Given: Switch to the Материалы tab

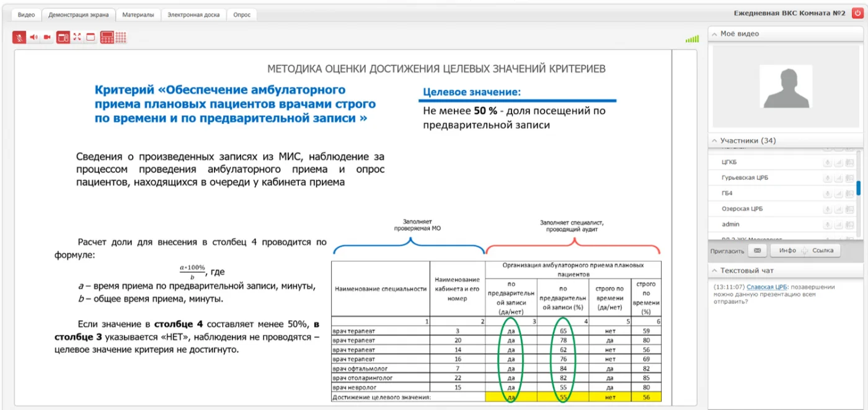Looking at the screenshot, I should pos(138,15).
